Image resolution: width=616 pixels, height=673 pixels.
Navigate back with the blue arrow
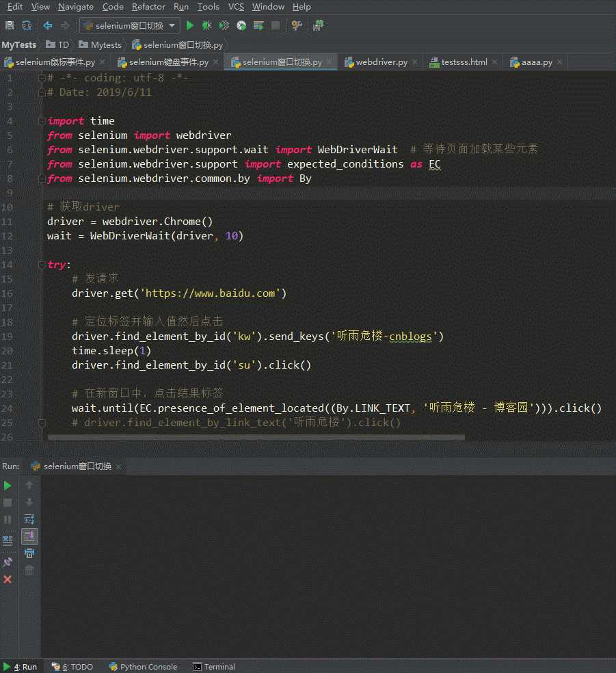click(48, 25)
